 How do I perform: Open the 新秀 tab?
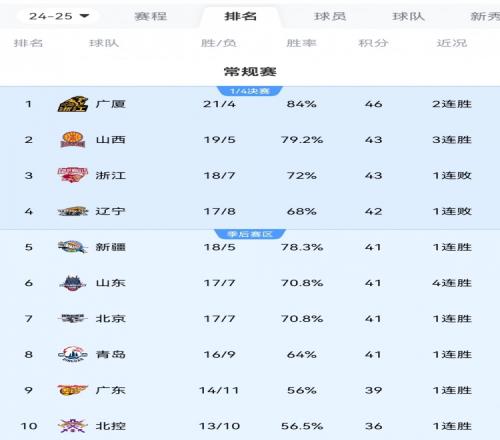tap(485, 16)
